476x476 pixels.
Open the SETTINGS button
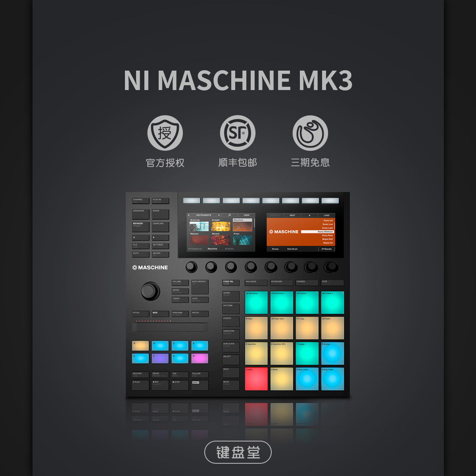[160, 246]
